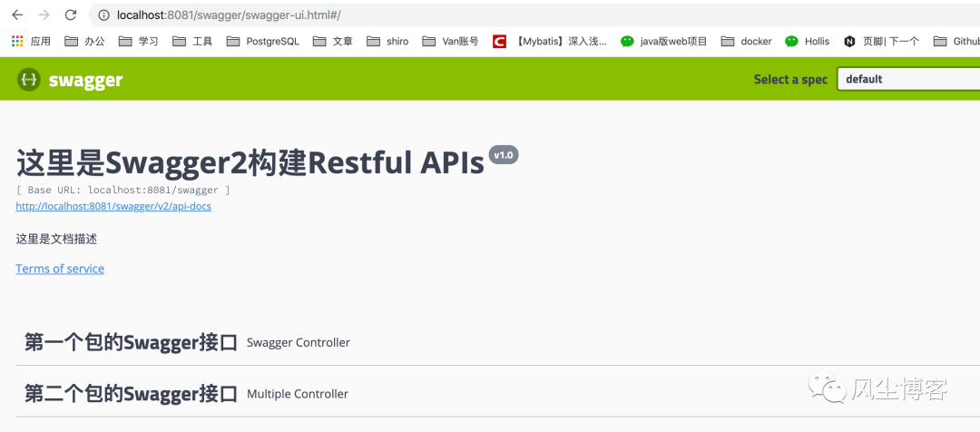Open the Hollis bookmark
This screenshot has width=980, height=432.
(x=808, y=41)
